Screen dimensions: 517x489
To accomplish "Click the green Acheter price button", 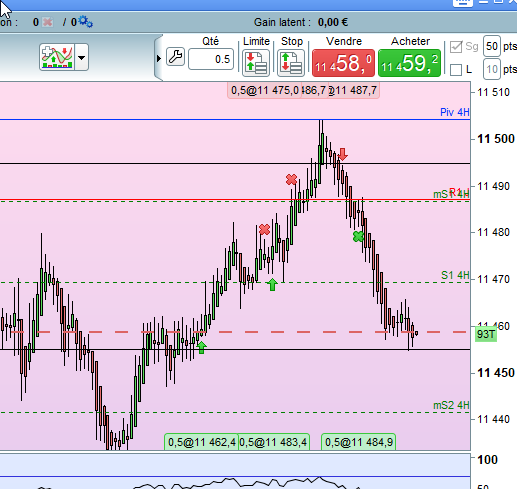I will [x=409, y=63].
